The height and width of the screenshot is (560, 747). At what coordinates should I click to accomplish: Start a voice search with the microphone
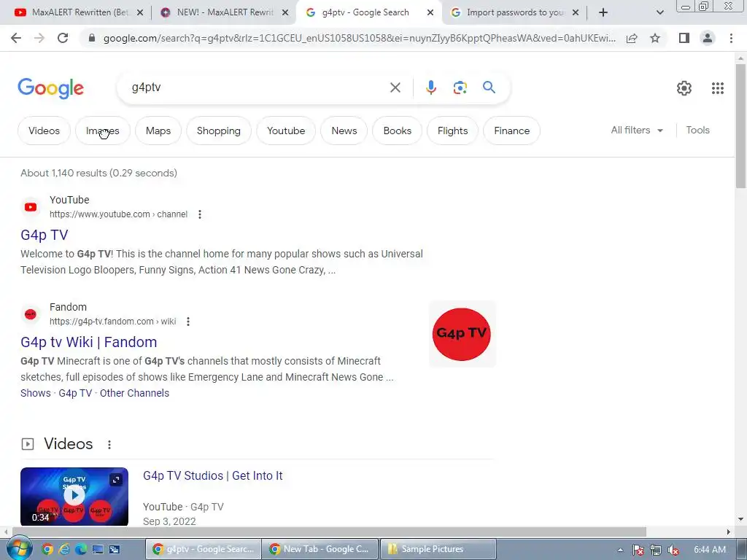pos(430,87)
